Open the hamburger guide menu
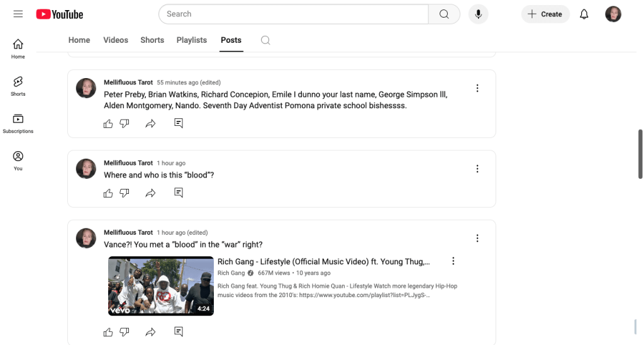Viewport: 644px width, 345px height. point(18,14)
